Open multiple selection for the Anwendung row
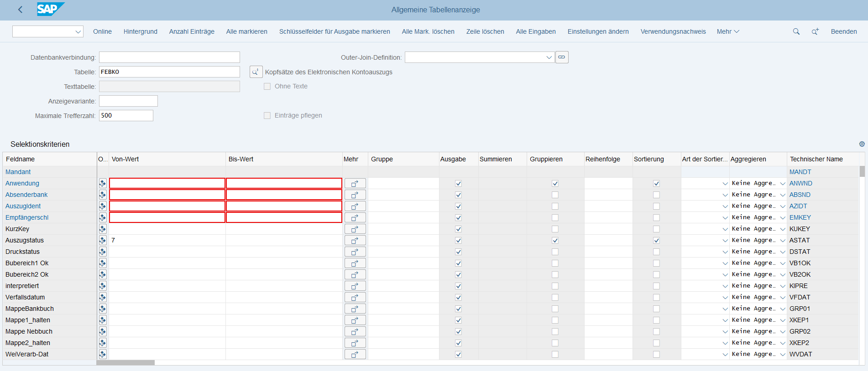The width and height of the screenshot is (868, 371). pyautogui.click(x=355, y=183)
